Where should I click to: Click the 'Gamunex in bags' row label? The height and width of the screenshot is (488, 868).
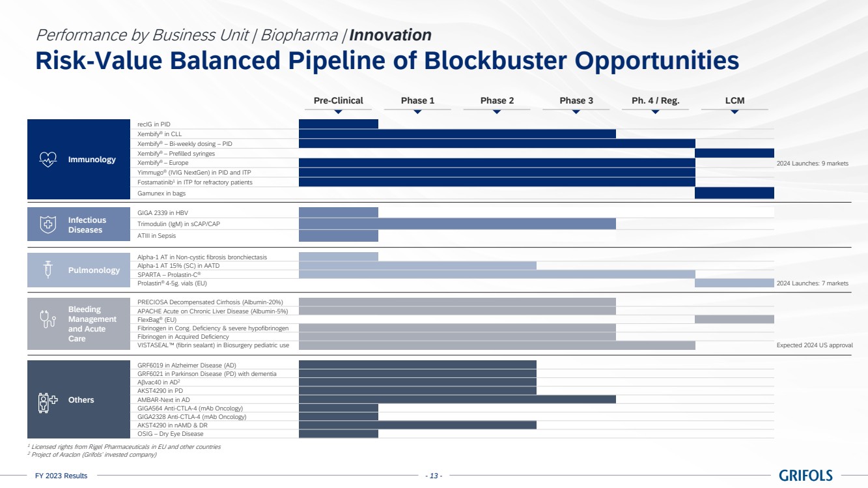161,194
